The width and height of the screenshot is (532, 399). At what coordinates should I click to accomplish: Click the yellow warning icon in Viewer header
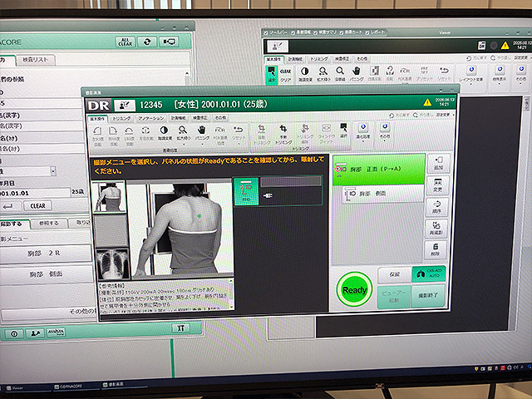point(505,45)
